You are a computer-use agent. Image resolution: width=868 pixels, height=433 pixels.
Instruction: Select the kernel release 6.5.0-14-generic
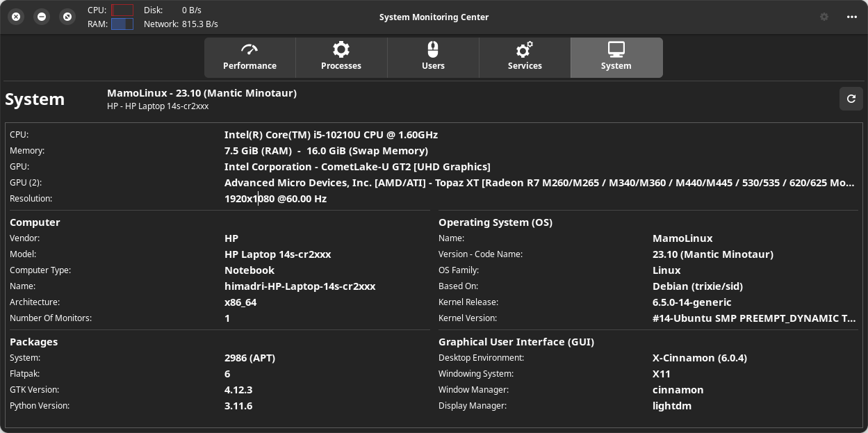pyautogui.click(x=692, y=302)
